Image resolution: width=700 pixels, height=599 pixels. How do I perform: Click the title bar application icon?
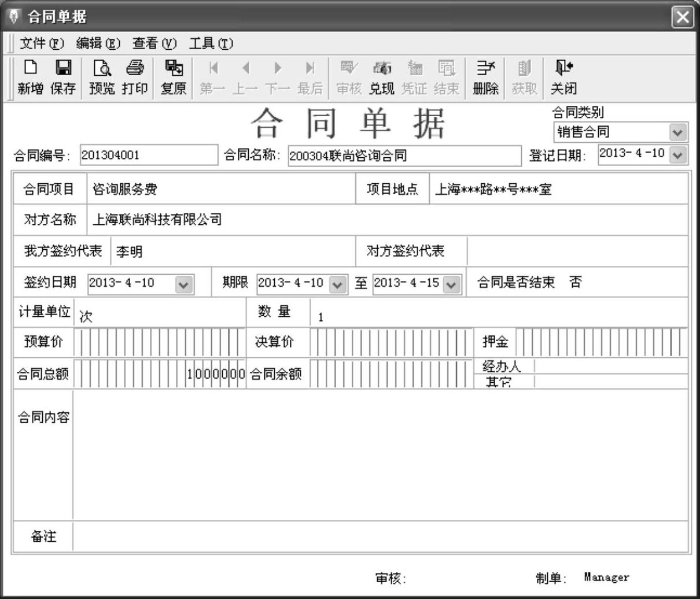(15, 17)
